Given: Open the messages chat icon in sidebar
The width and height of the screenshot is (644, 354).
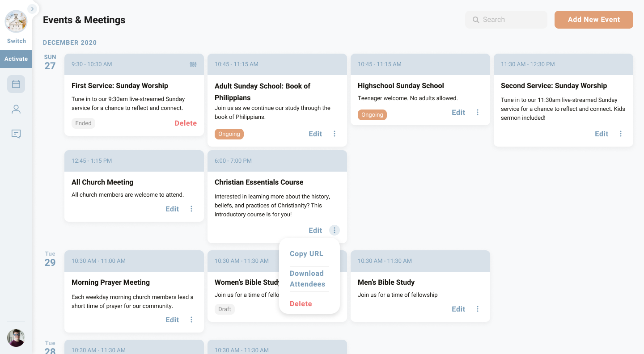Looking at the screenshot, I should 16,134.
